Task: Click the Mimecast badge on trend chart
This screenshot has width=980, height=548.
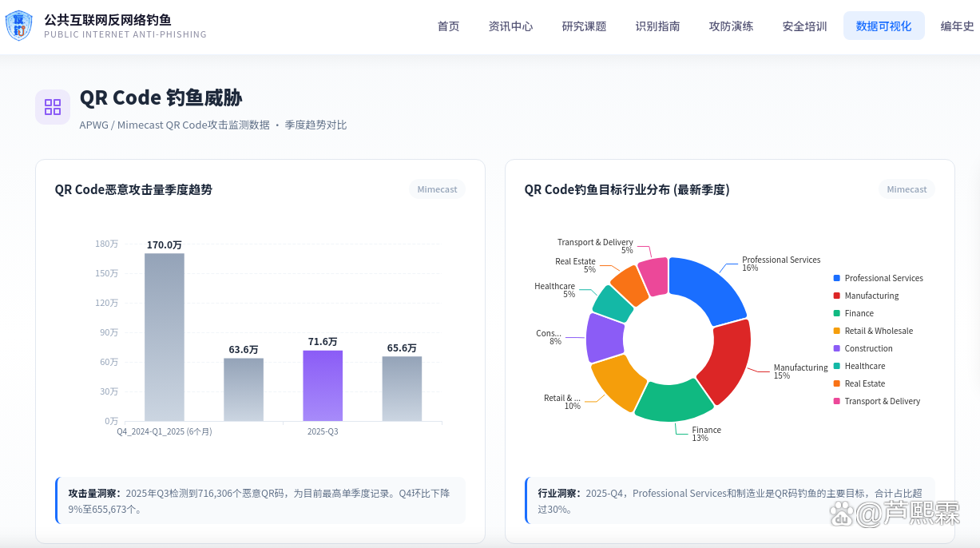Action: coord(438,189)
